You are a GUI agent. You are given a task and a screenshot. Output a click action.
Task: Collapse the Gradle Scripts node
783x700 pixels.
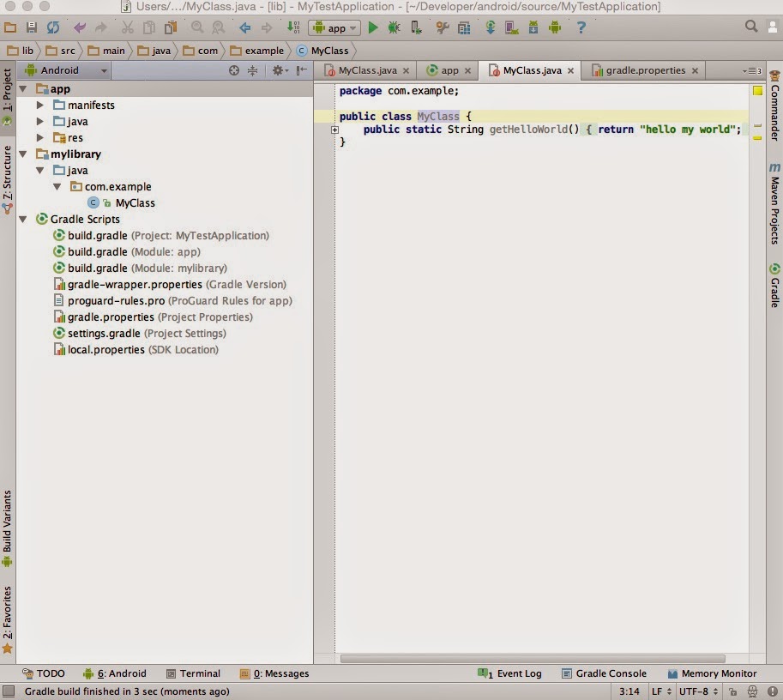(x=23, y=219)
